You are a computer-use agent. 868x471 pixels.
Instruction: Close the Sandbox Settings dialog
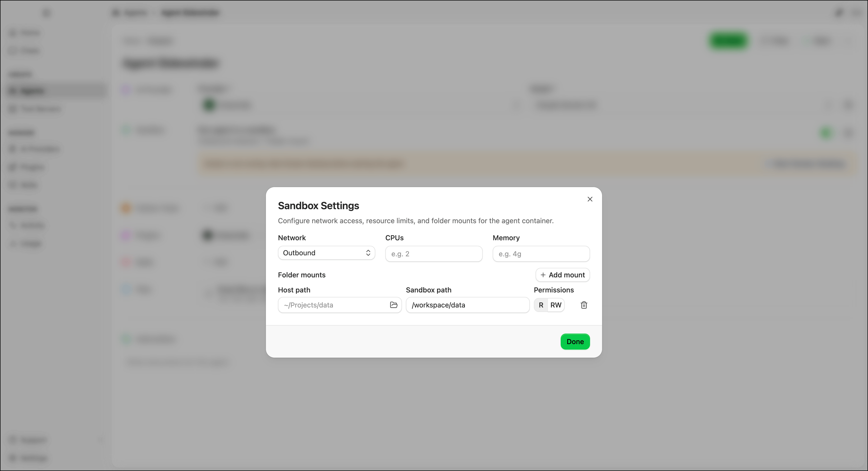(x=590, y=199)
